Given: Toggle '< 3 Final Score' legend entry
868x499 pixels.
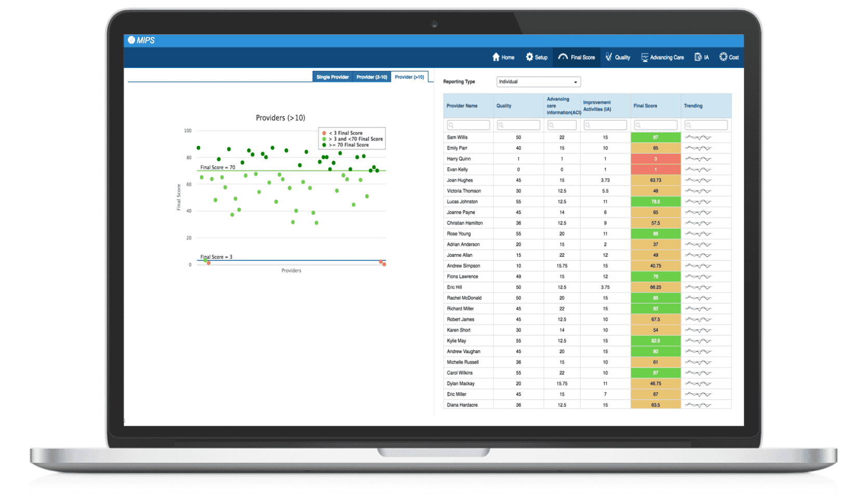Looking at the screenshot, I should click(x=342, y=133).
